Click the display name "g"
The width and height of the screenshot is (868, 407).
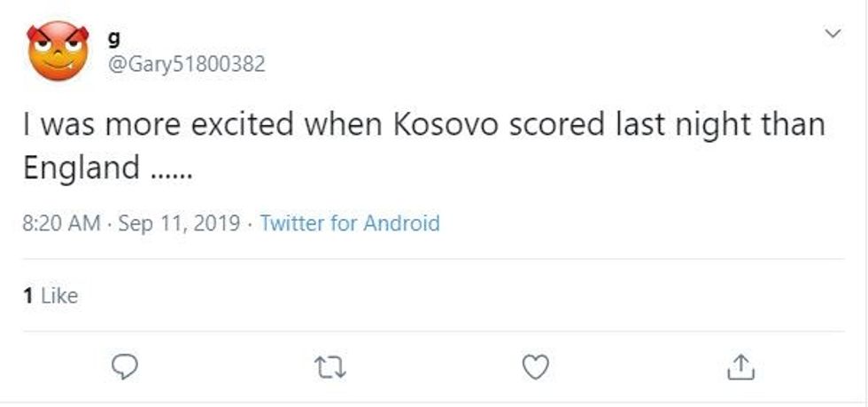[112, 37]
